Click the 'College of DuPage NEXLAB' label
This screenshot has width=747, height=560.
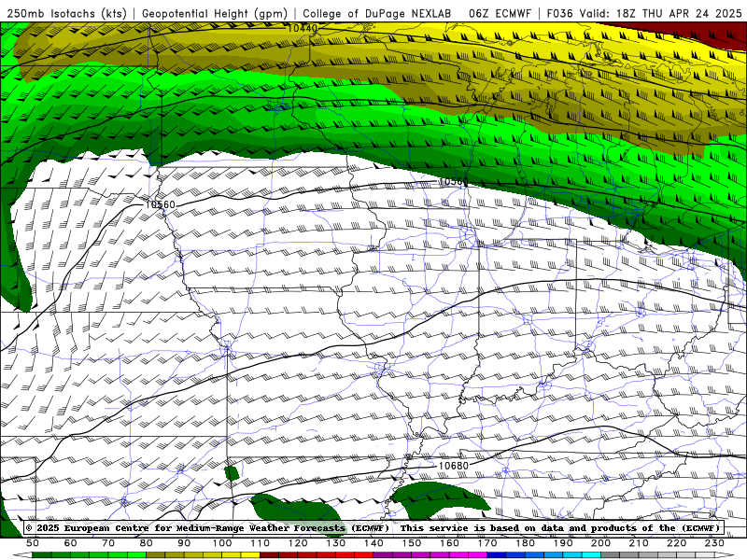pos(376,13)
